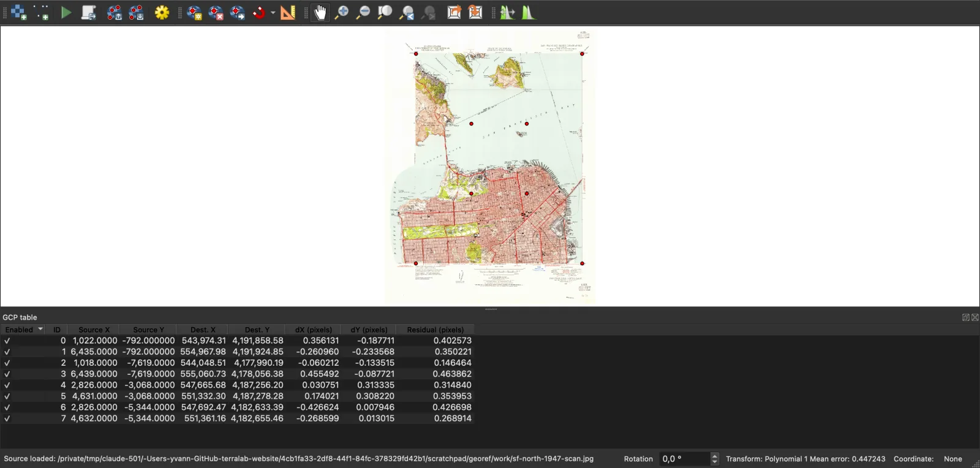The width and height of the screenshot is (980, 468).
Task: Toggle the Enabled checkbox for ID 2
Action: click(7, 363)
